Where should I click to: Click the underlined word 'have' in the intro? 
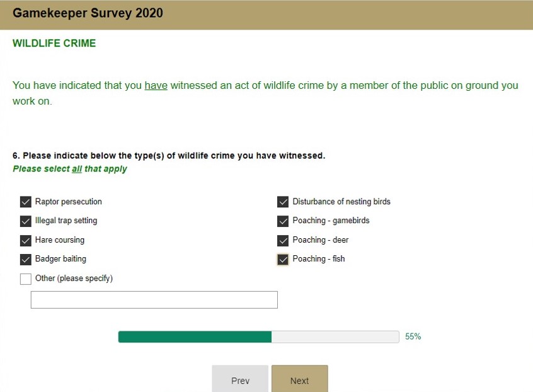[x=156, y=86]
